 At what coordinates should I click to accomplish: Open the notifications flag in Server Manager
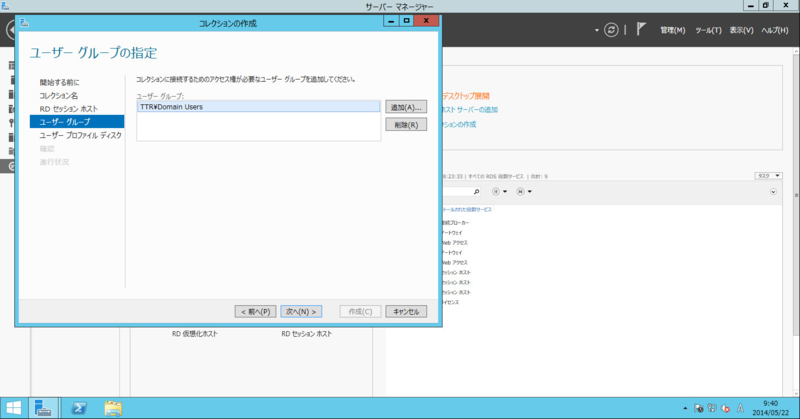(x=641, y=29)
